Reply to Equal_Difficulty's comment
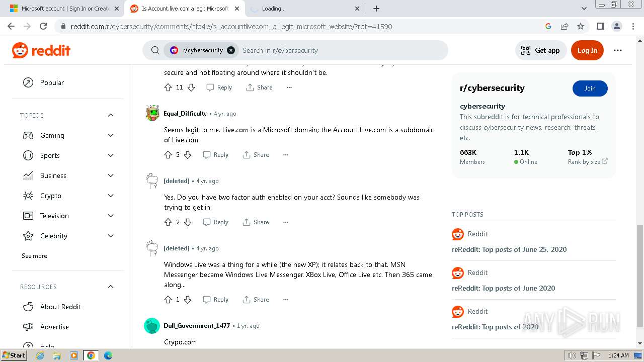 click(x=216, y=155)
